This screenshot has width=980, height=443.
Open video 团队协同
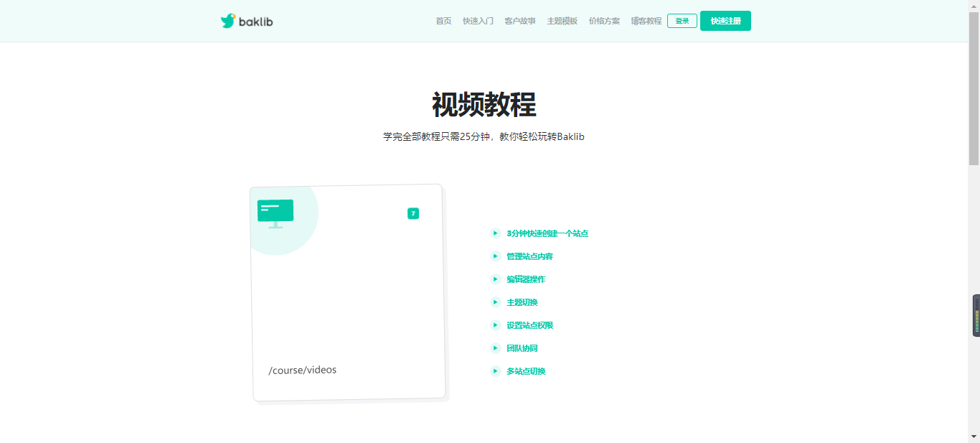(522, 348)
